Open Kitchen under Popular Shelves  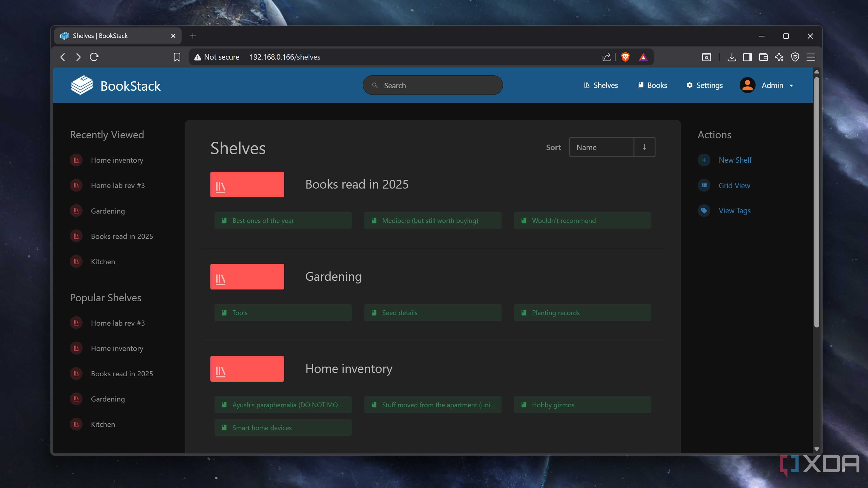(x=93, y=424)
